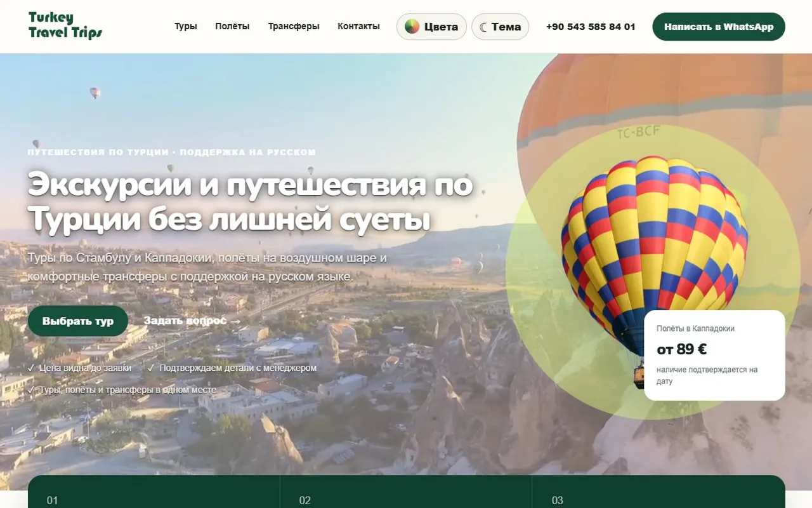Click Туры, полёты и трансферы в одном месте
This screenshot has height=508, width=812.
pyautogui.click(x=122, y=390)
